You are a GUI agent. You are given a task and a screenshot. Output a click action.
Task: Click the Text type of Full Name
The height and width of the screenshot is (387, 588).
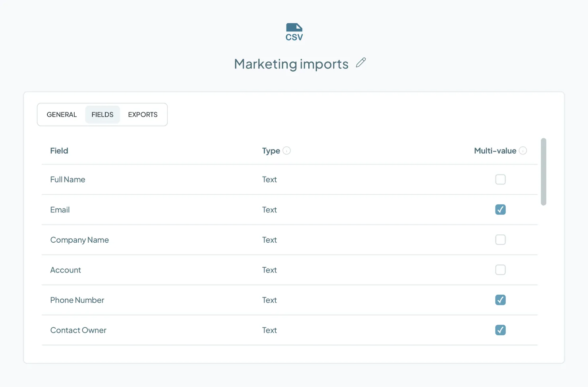click(269, 179)
